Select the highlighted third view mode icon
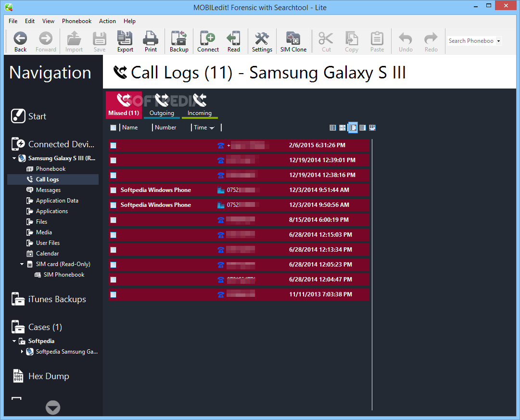The width and height of the screenshot is (520, 420). pos(353,127)
